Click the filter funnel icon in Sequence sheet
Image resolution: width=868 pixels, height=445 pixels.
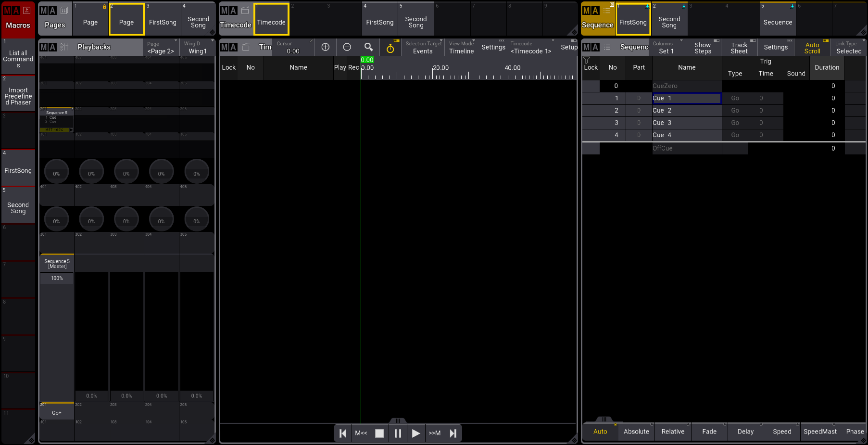[x=586, y=61]
